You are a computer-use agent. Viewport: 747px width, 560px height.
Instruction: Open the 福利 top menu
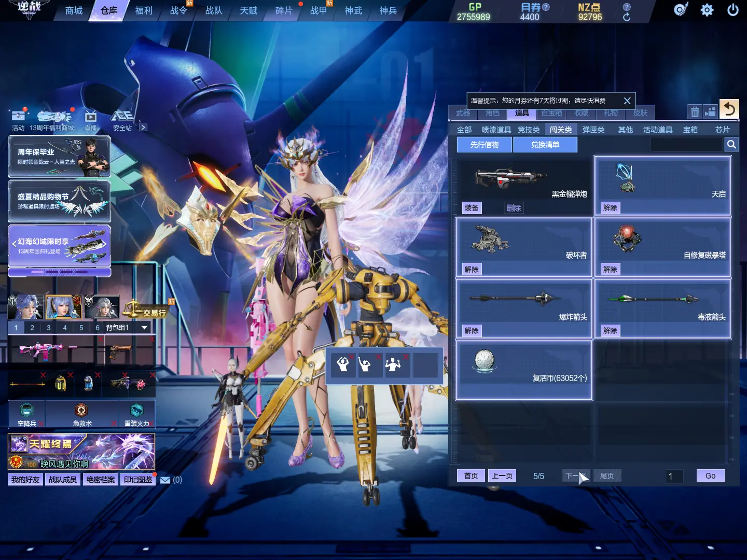(144, 10)
